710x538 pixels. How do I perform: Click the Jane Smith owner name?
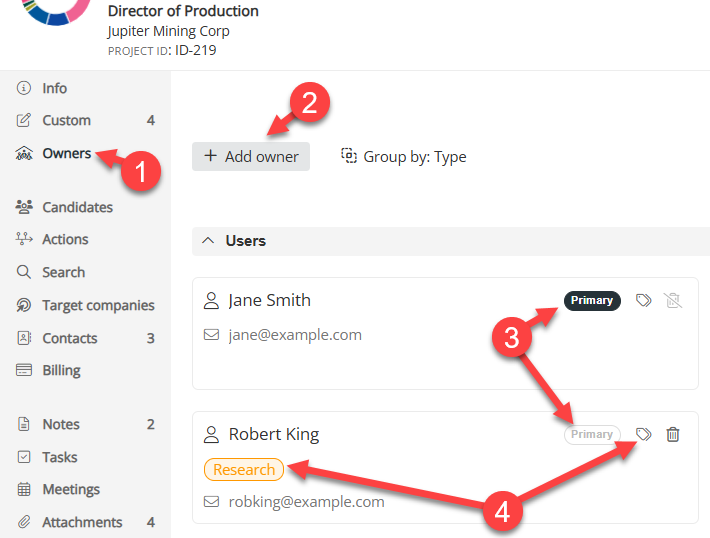(x=269, y=300)
